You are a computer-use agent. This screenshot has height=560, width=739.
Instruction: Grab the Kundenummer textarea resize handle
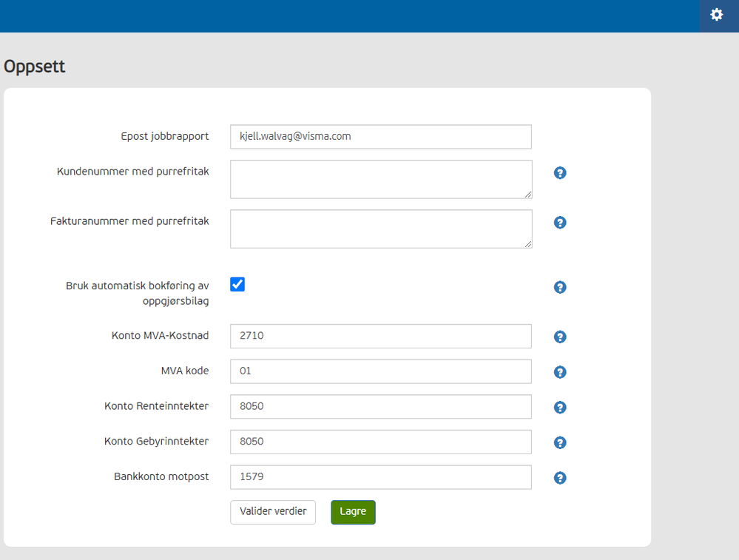(528, 195)
